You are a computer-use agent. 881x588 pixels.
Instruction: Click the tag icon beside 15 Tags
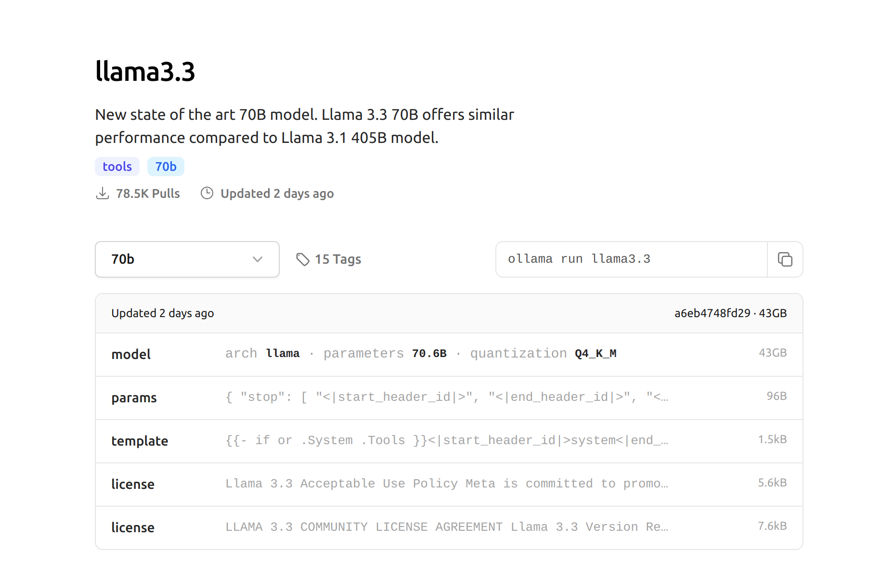point(302,259)
